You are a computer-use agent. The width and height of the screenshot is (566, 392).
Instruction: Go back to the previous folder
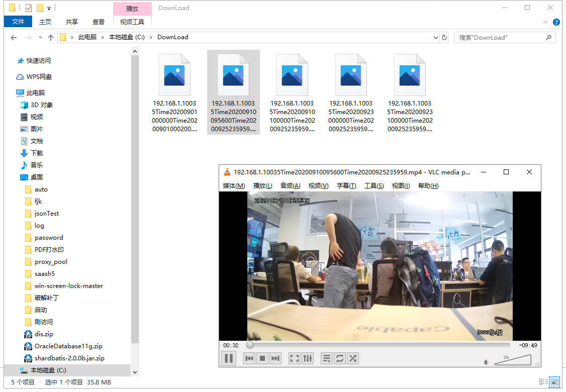pyautogui.click(x=14, y=37)
